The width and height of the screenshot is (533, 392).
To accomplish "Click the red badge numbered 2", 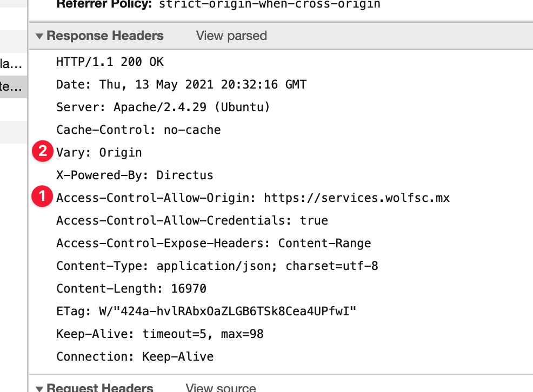I will click(x=42, y=151).
